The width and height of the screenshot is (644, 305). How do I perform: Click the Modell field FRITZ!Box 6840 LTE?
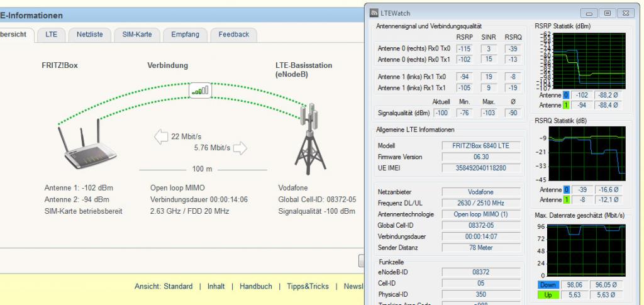pyautogui.click(x=481, y=146)
